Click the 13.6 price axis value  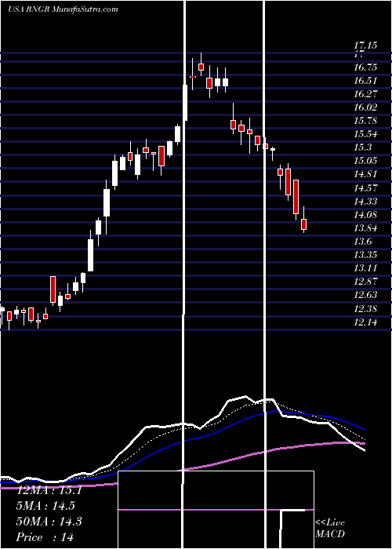(362, 242)
